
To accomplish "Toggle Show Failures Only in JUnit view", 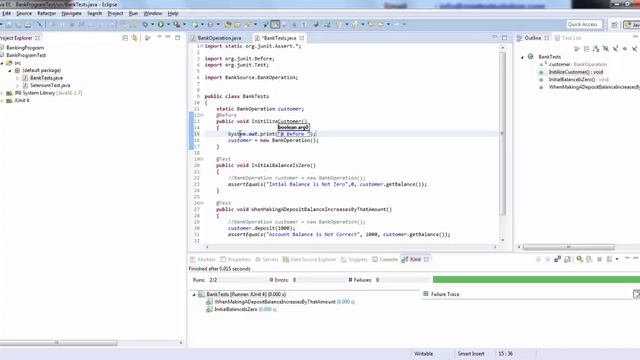I will 558,259.
